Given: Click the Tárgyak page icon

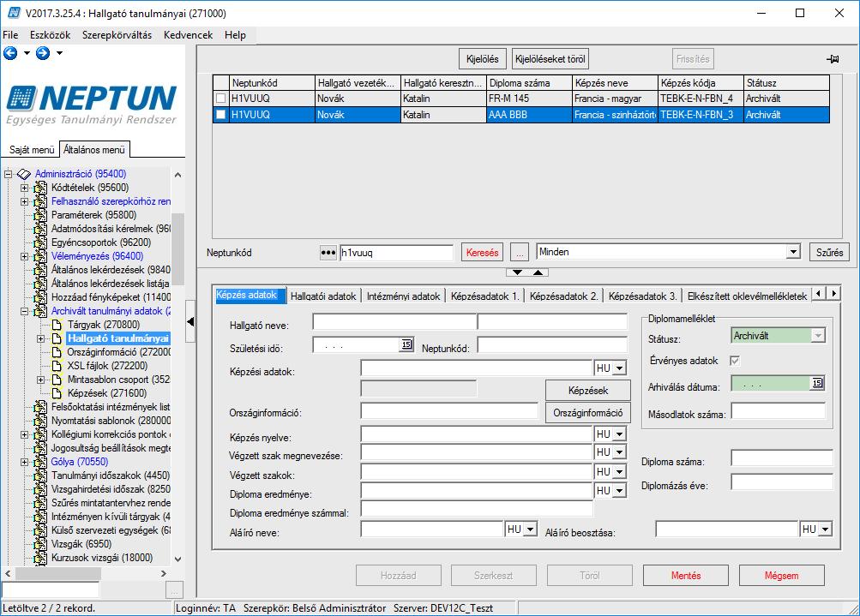Looking at the screenshot, I should click(57, 325).
